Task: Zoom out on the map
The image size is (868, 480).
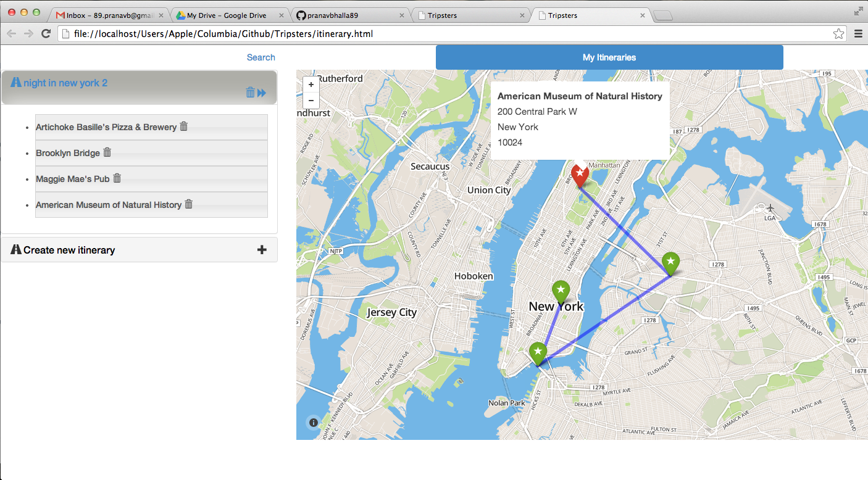Action: tap(311, 100)
